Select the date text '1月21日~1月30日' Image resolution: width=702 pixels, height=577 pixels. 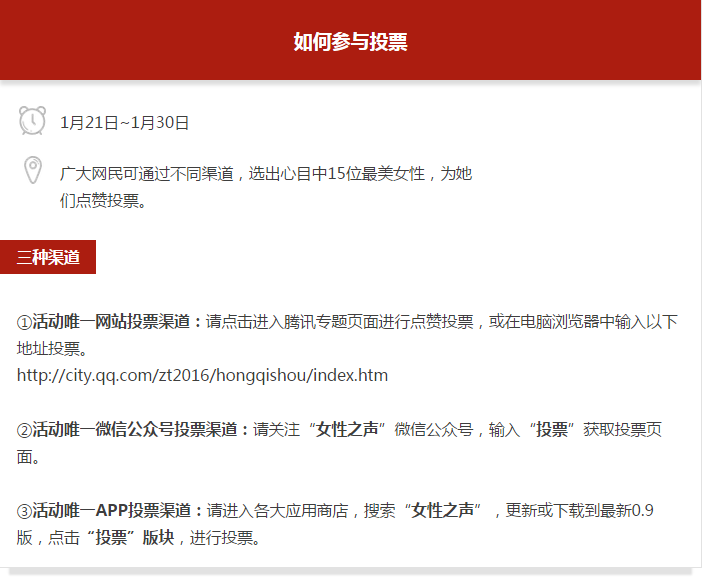point(124,123)
